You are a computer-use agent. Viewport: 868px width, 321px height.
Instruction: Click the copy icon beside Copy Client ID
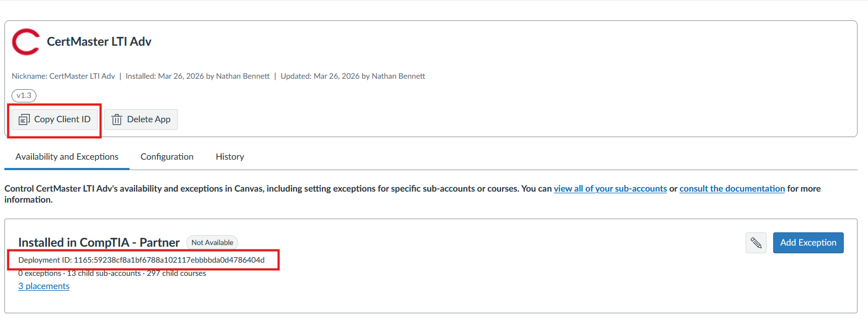click(24, 119)
